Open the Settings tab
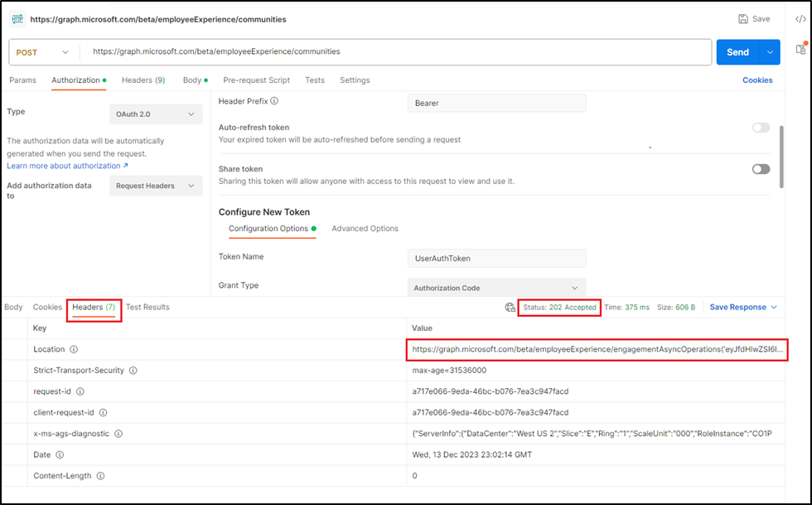The image size is (812, 505). click(355, 80)
